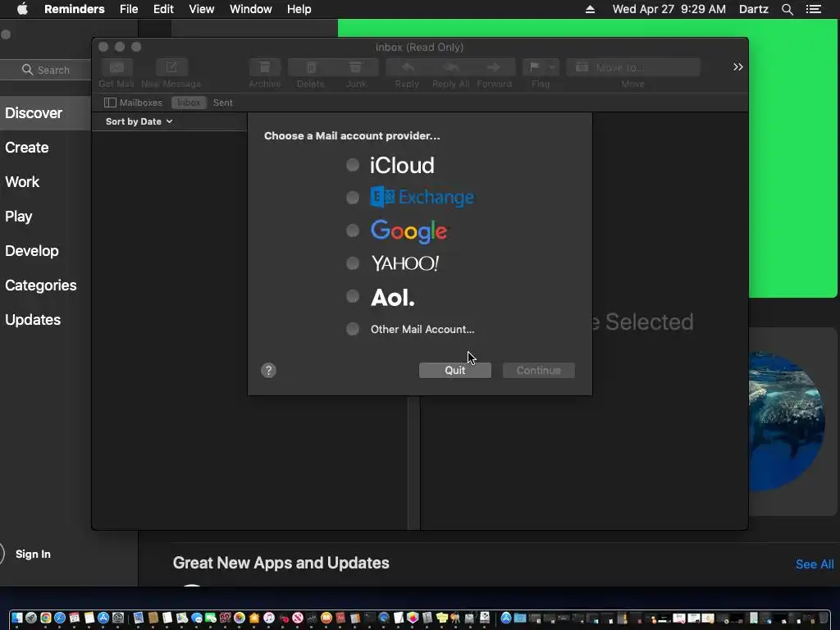Open the Sort by Date dropdown
The image size is (840, 630).
click(139, 121)
